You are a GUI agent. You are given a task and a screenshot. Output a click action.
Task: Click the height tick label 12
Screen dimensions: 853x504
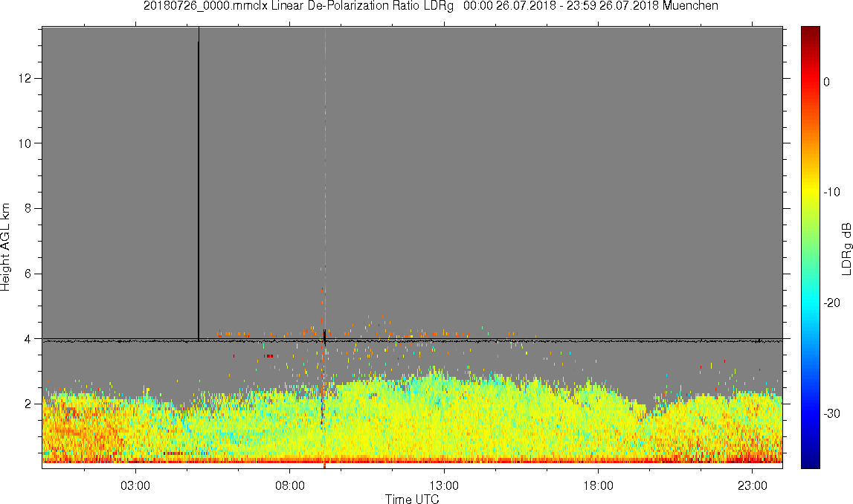coord(25,78)
